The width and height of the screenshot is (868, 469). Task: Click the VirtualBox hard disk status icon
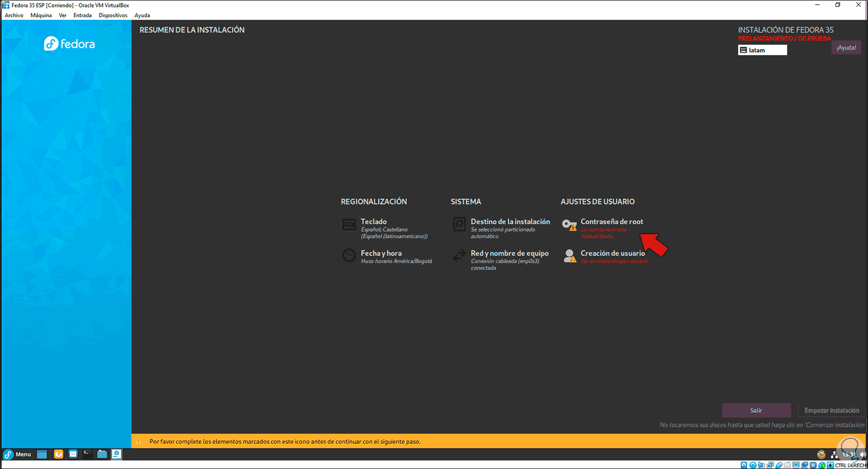[x=744, y=465]
